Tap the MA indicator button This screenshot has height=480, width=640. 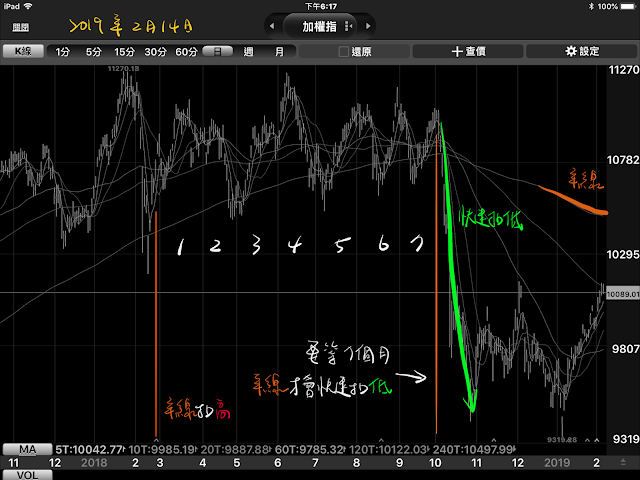coord(27,450)
